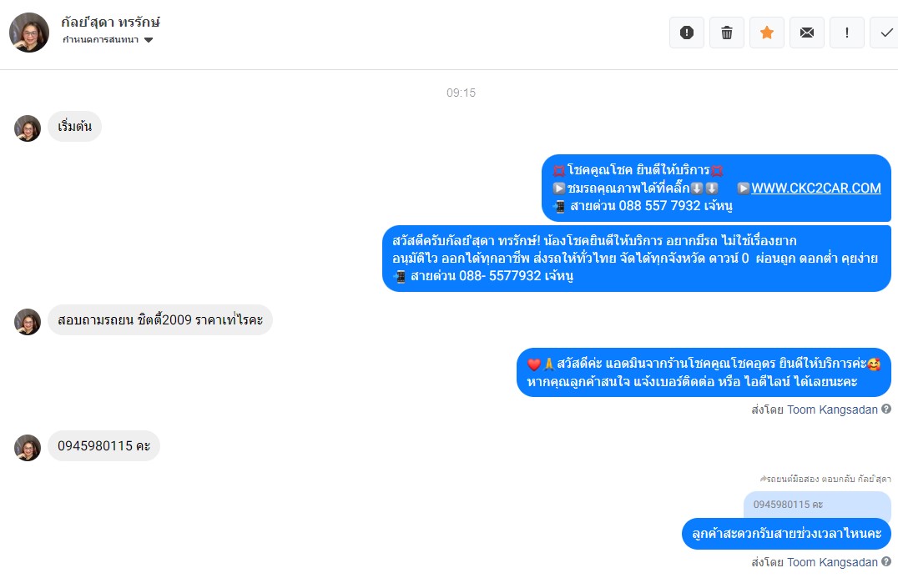
Task: Toggle the orange star follow-up icon
Action: point(766,33)
